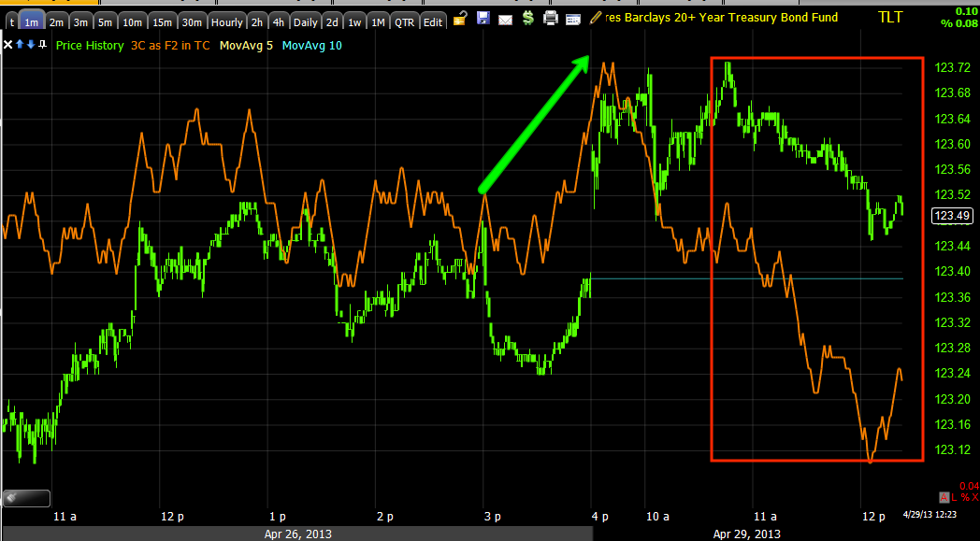This screenshot has height=541, width=980.
Task: Click the 123.49 current price label
Action: click(953, 216)
